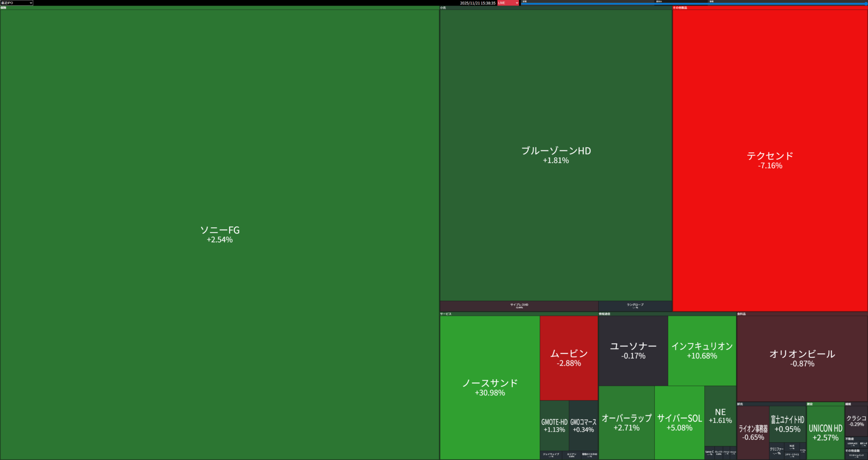Click the ブルーゾーンHD treemap tile

[x=556, y=155]
